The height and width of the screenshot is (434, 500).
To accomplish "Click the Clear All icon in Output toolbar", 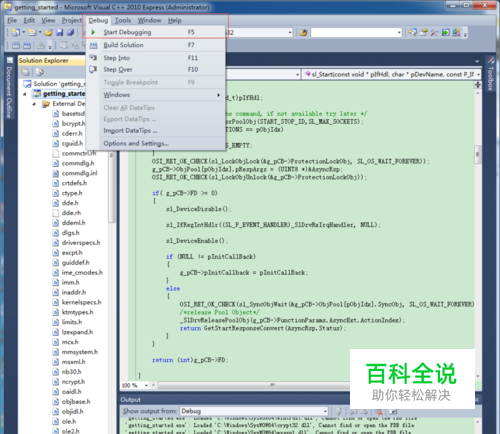I will tap(379, 411).
